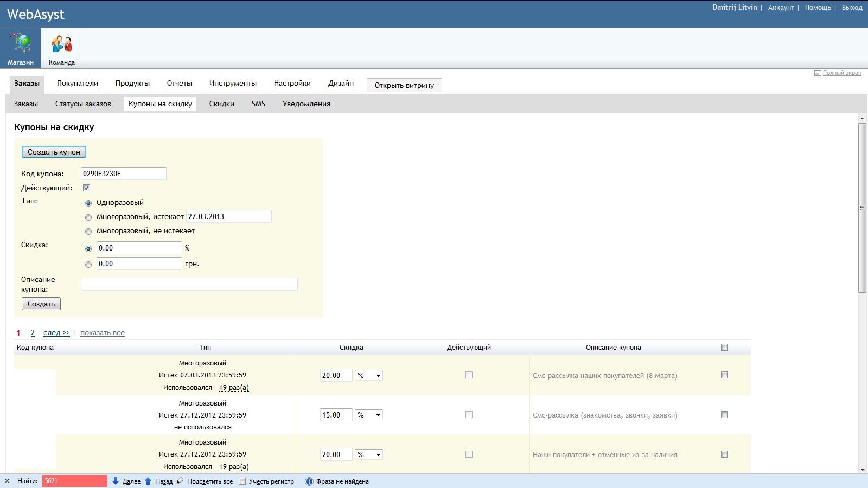Click 19 раз(а) usage link for Наши покупатели coupon
This screenshot has height=488, width=868.
(234, 467)
